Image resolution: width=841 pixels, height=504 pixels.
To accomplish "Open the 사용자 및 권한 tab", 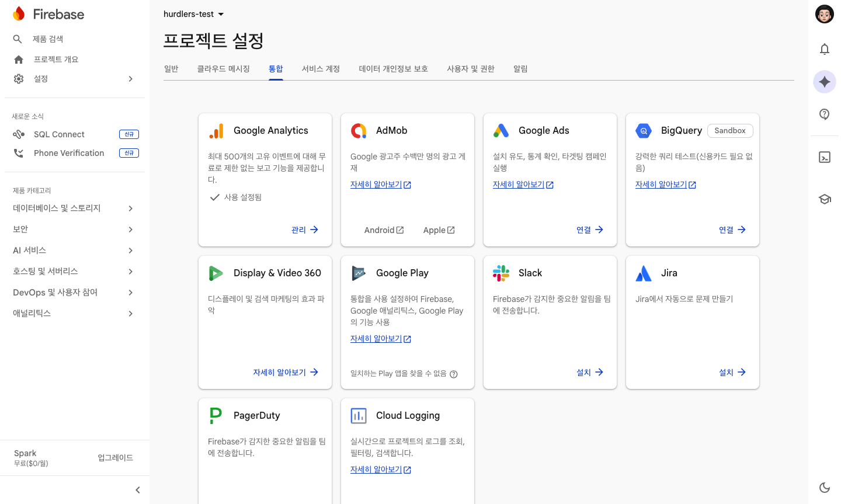I will [x=471, y=69].
